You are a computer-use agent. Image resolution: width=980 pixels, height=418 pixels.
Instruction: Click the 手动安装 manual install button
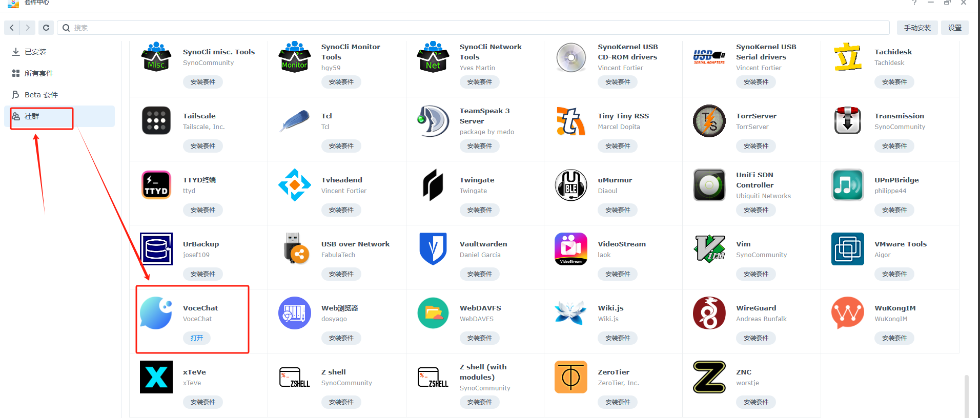[x=917, y=28]
